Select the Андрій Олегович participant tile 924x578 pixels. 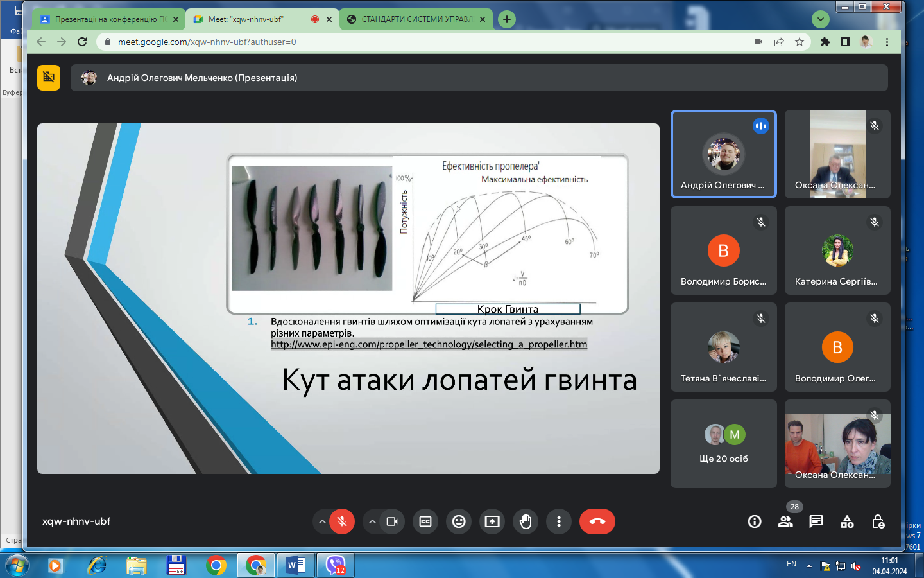coord(723,154)
